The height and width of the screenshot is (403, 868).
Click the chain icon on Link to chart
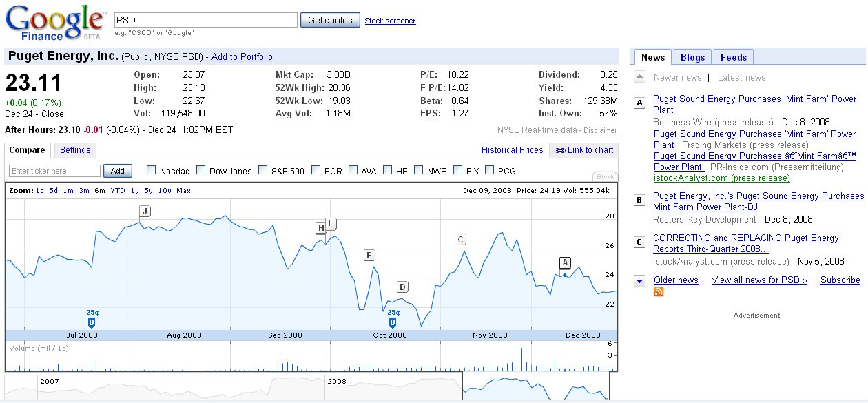[559, 150]
